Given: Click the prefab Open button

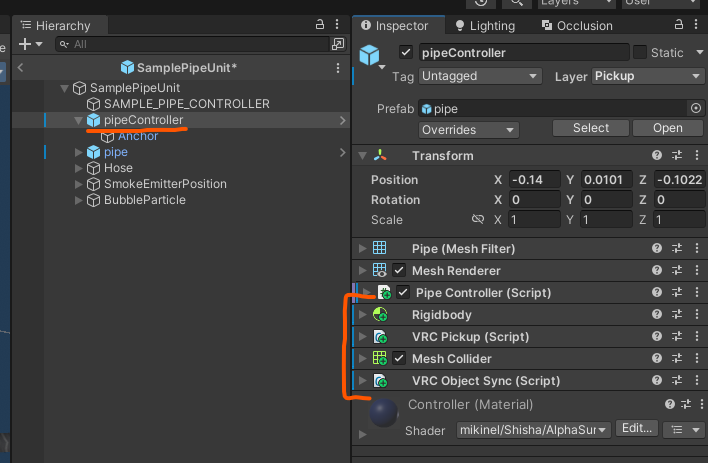Looking at the screenshot, I should click(x=667, y=128).
